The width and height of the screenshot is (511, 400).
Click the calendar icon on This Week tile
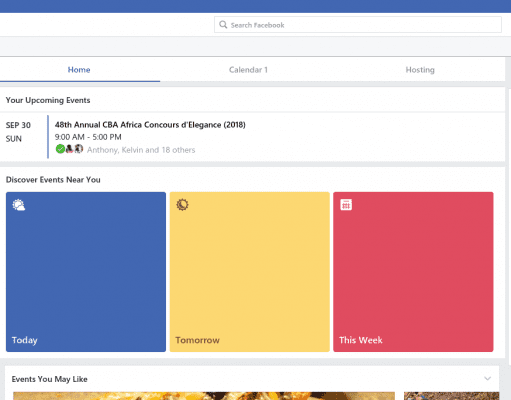click(346, 204)
